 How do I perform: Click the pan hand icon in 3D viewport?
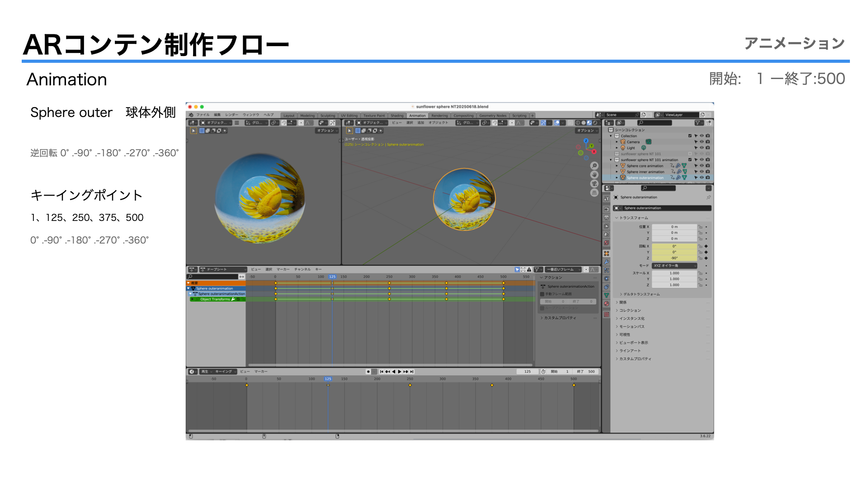pos(594,175)
